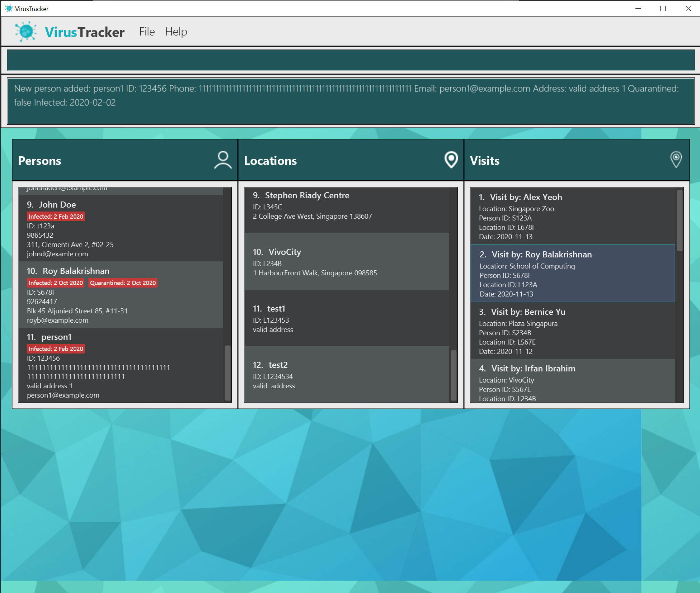
Task: Click the map pin icon in Locations header
Action: [x=451, y=160]
